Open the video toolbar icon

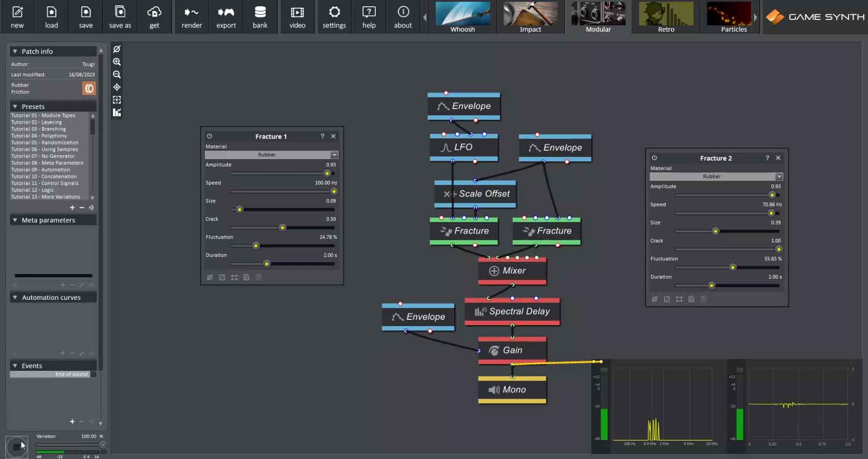coord(297,17)
